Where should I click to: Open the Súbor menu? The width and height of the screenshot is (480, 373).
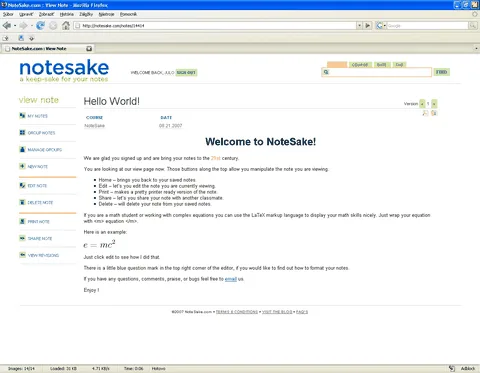click(8, 14)
